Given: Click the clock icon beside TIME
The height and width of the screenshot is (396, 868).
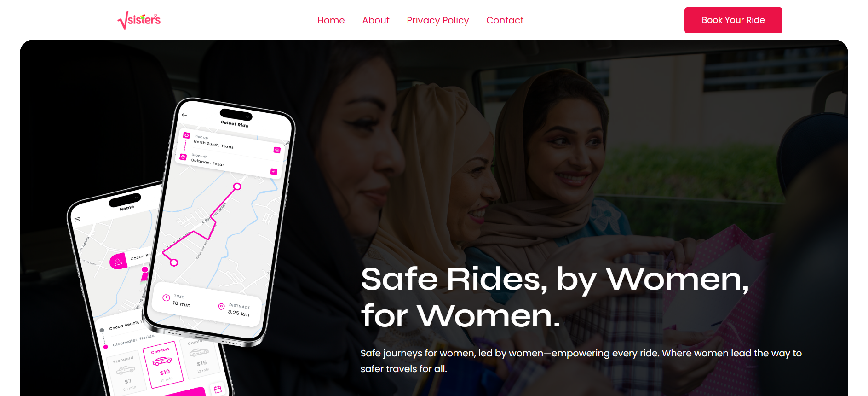Looking at the screenshot, I should pos(166,298).
